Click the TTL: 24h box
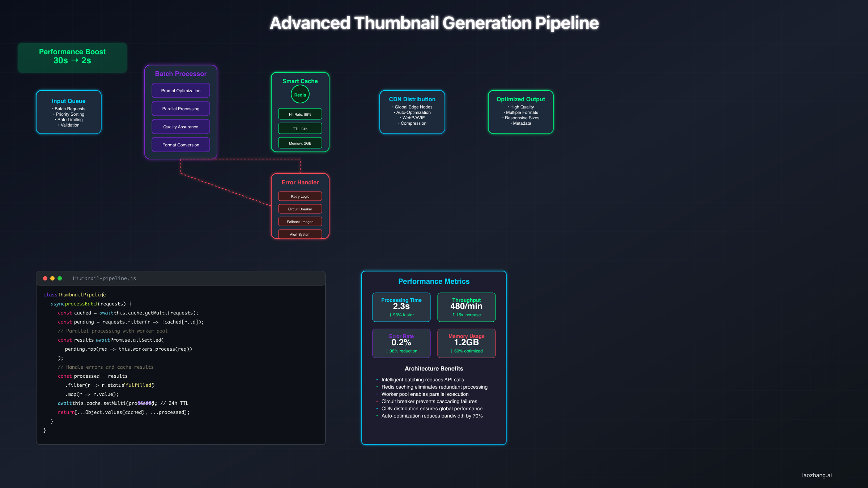868x488 pixels. point(300,128)
